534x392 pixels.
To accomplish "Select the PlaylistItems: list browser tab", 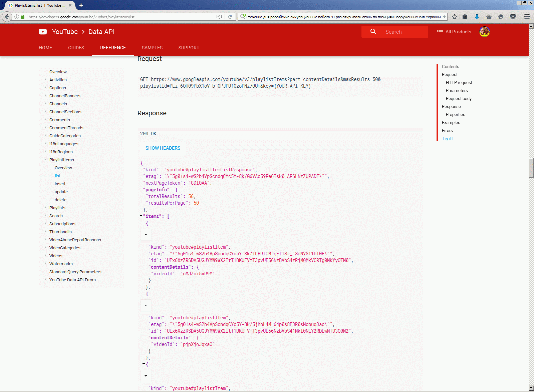I will click(40, 5).
